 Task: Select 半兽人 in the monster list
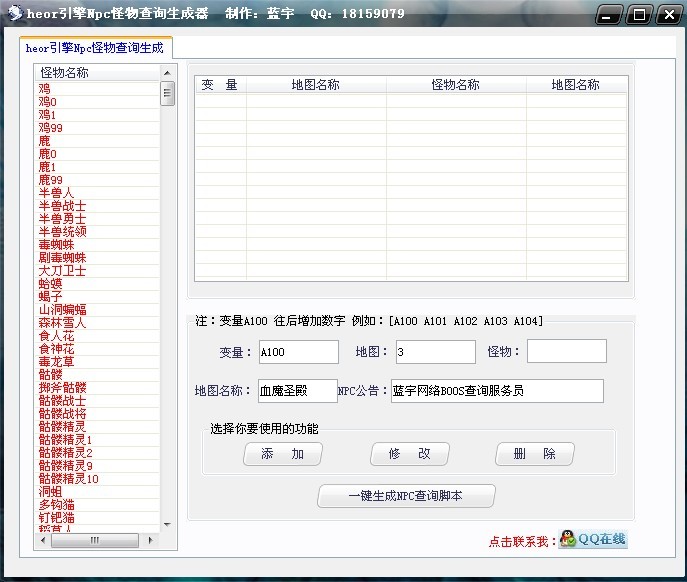tap(56, 193)
